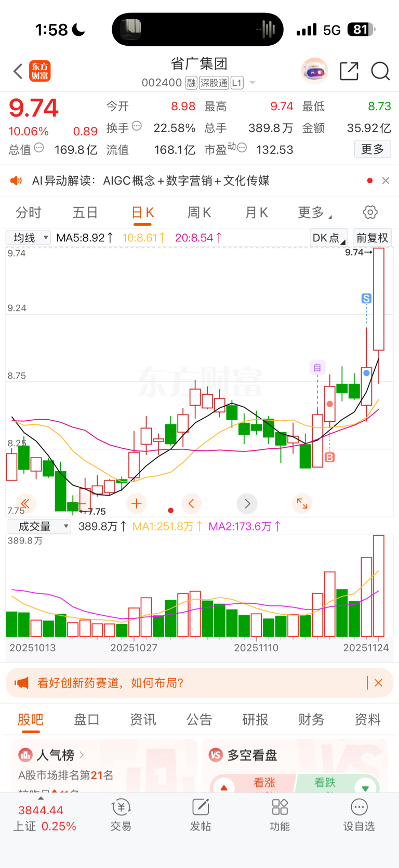Zoom out chart with minus button
This screenshot has height=868, width=399.
coord(81,503)
